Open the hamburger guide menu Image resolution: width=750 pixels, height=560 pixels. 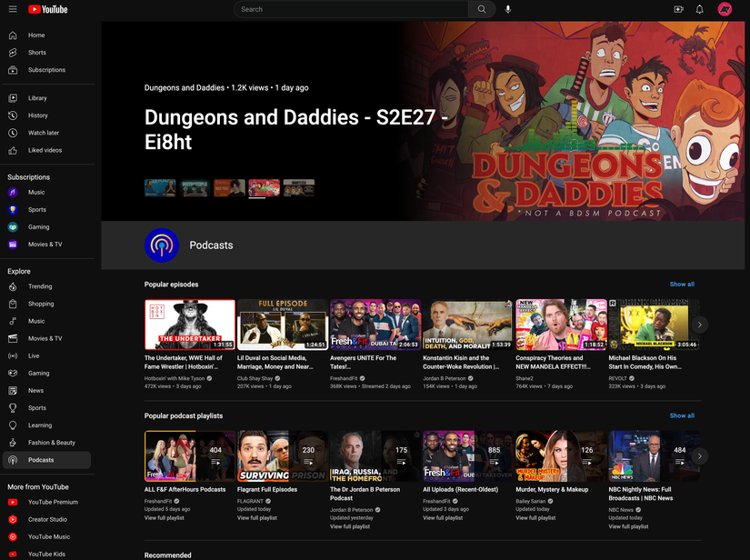(x=13, y=9)
